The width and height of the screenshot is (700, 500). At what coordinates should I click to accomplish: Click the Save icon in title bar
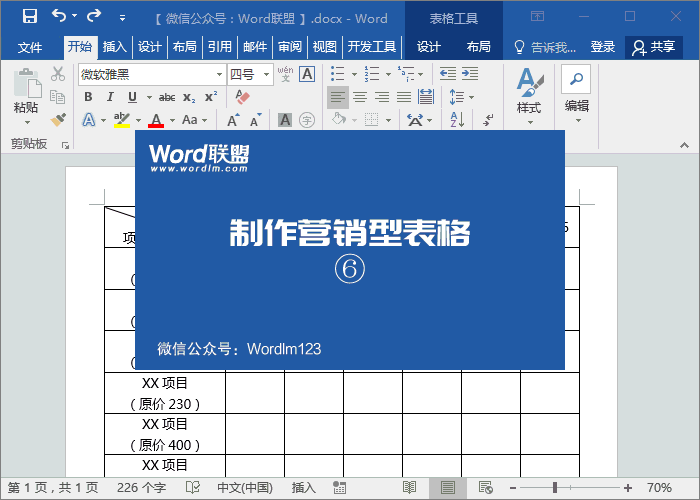coord(29,17)
